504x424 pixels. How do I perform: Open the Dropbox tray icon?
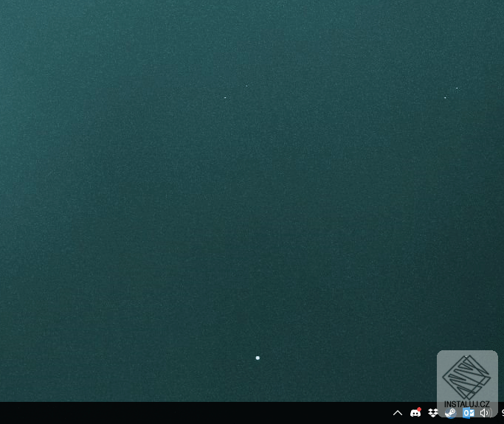coord(433,413)
